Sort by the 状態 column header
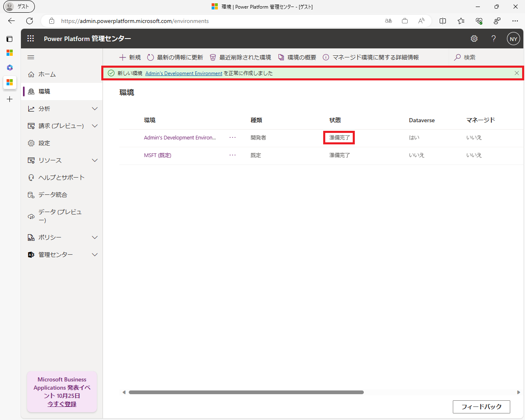 tap(335, 120)
